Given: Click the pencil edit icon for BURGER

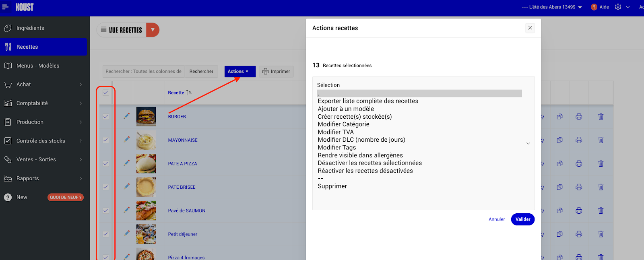Looking at the screenshot, I should pos(127,116).
